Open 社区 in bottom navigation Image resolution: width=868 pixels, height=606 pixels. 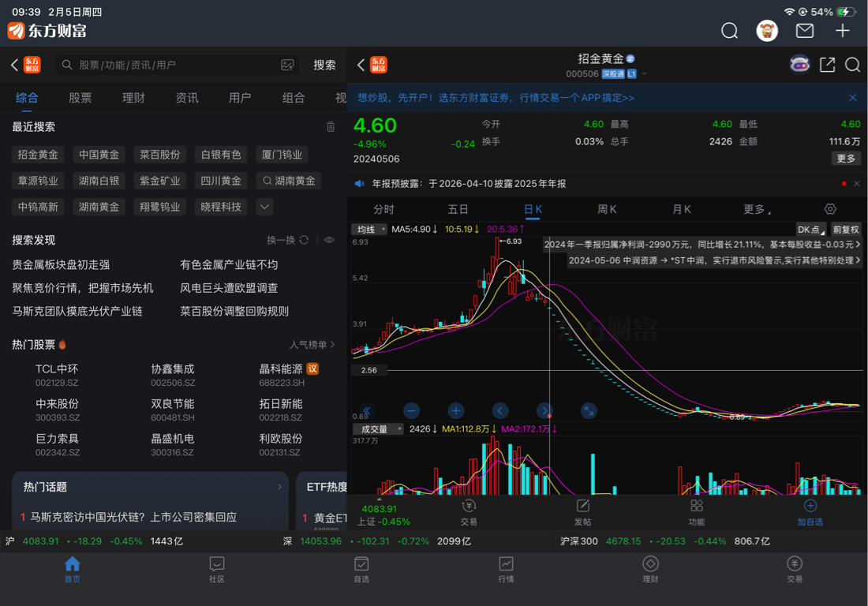(216, 570)
